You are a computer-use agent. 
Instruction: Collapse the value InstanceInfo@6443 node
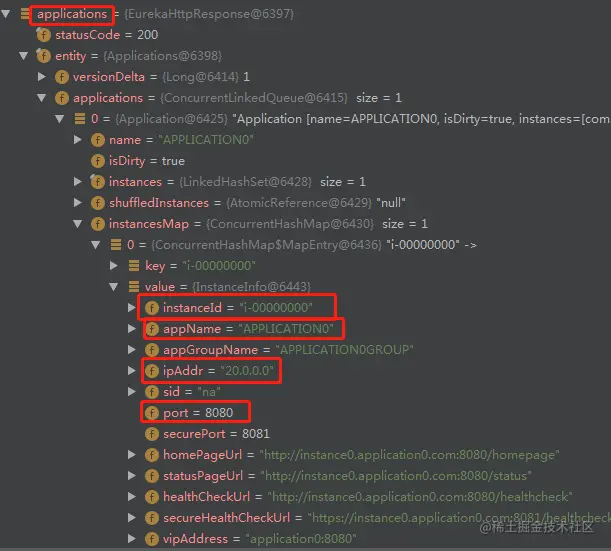click(x=114, y=287)
